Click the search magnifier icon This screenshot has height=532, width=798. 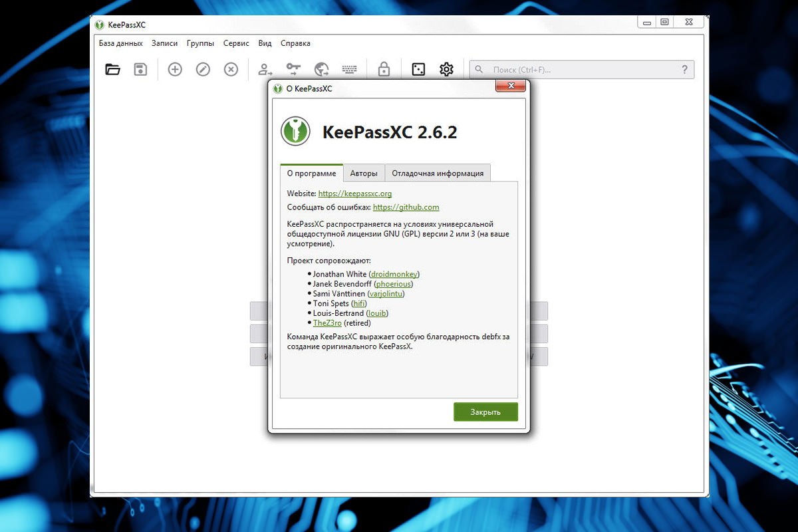[x=479, y=69]
